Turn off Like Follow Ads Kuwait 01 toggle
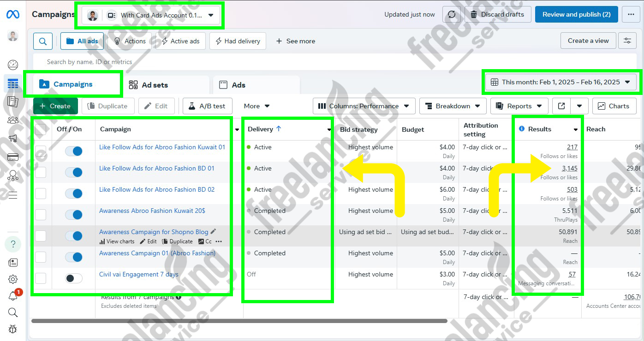Image resolution: width=644 pixels, height=341 pixels. click(x=74, y=151)
